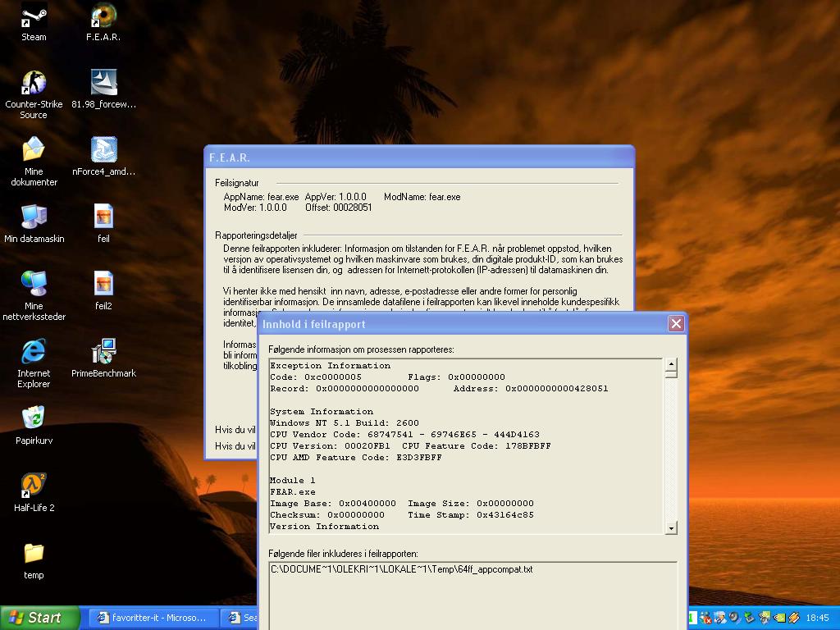Click the Exception Information text line
840x630 pixels.
pyautogui.click(x=331, y=365)
